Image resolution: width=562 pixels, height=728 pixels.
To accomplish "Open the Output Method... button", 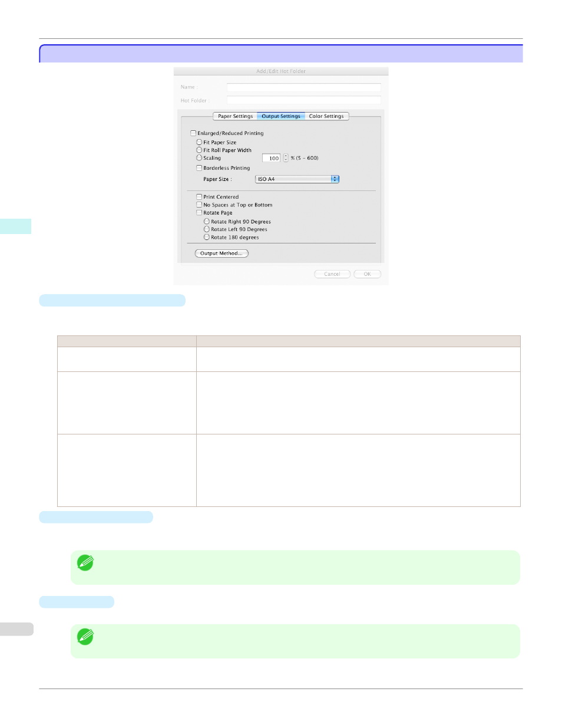I will click(x=222, y=253).
